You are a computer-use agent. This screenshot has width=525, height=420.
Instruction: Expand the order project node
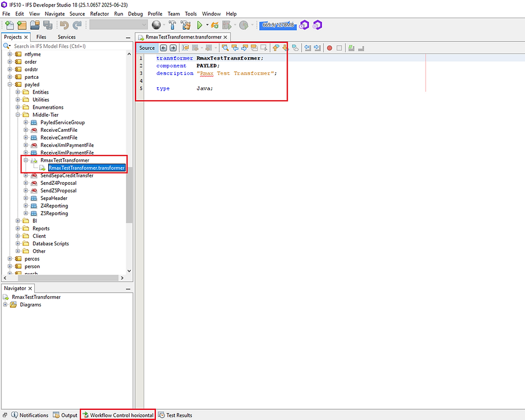pos(10,62)
